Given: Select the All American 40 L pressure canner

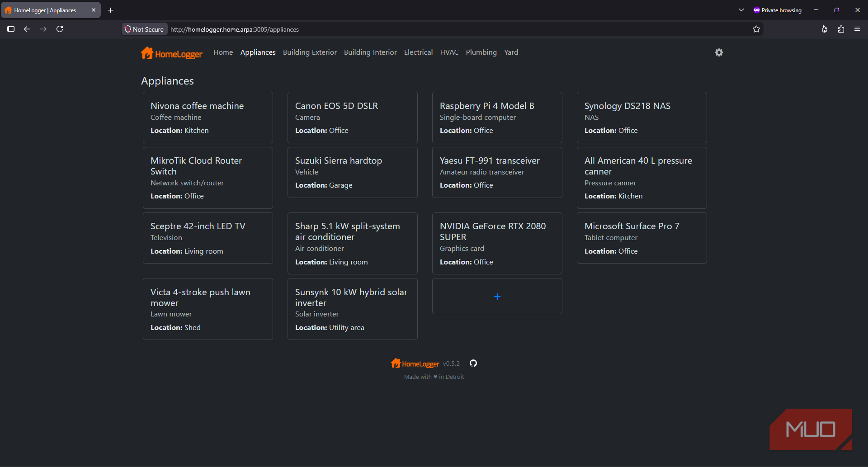Looking at the screenshot, I should pyautogui.click(x=642, y=178).
